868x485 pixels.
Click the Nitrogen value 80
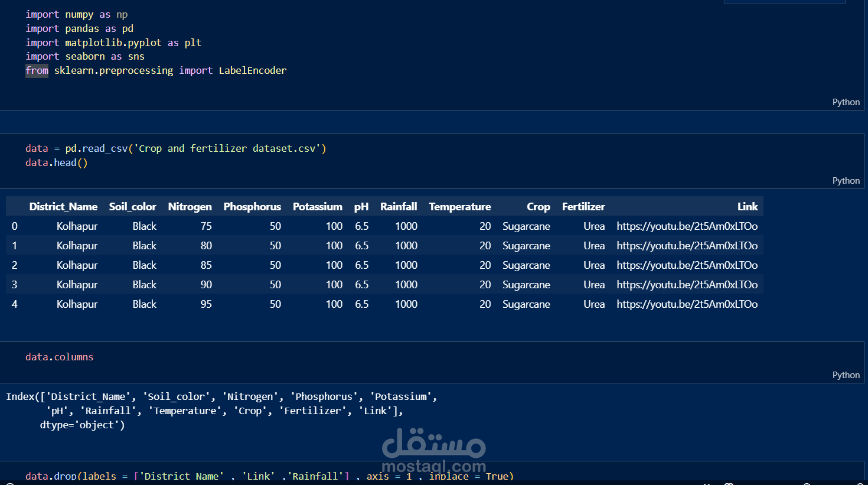[x=206, y=246]
